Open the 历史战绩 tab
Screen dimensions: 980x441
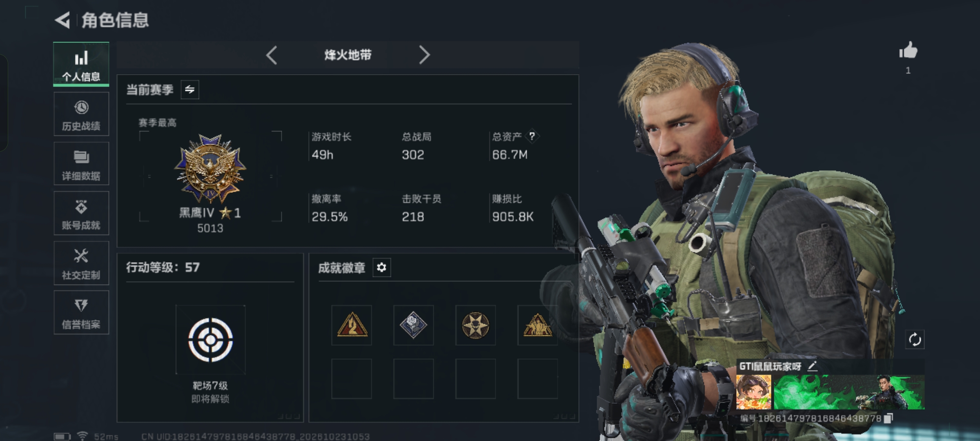click(81, 114)
